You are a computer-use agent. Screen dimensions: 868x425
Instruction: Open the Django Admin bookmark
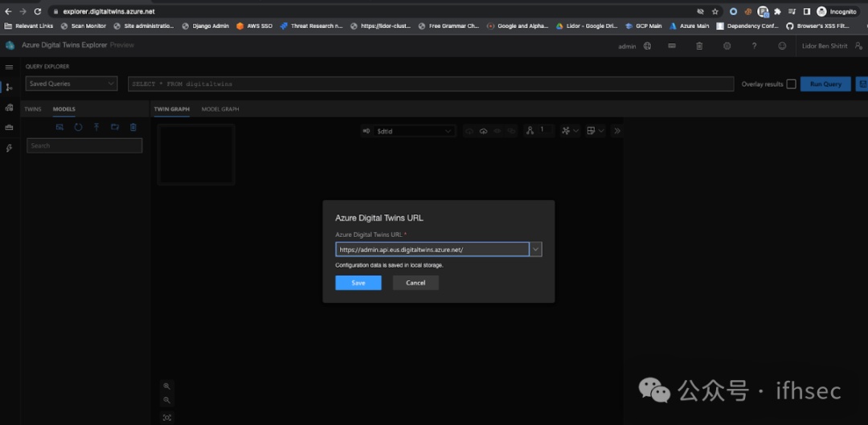(206, 26)
